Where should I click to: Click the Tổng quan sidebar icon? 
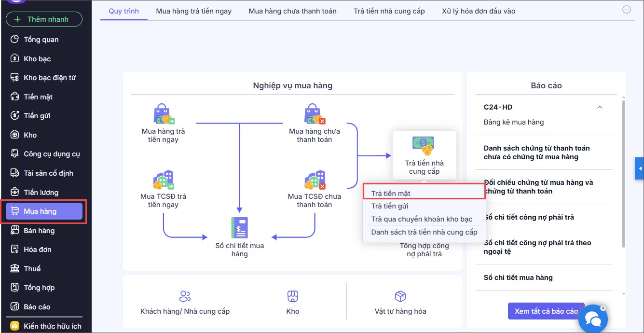tap(14, 40)
